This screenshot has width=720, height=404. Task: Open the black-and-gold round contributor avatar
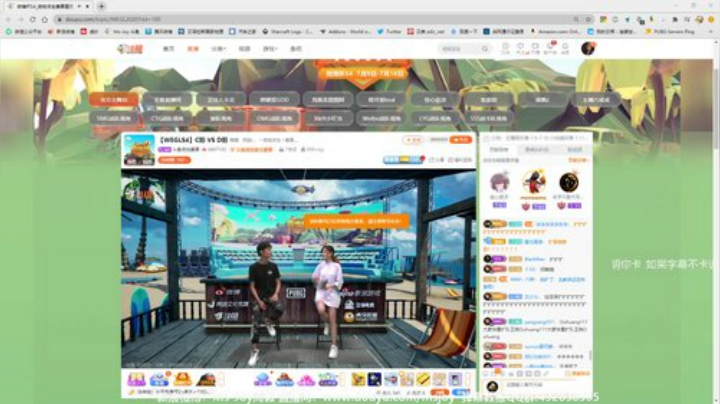[569, 182]
